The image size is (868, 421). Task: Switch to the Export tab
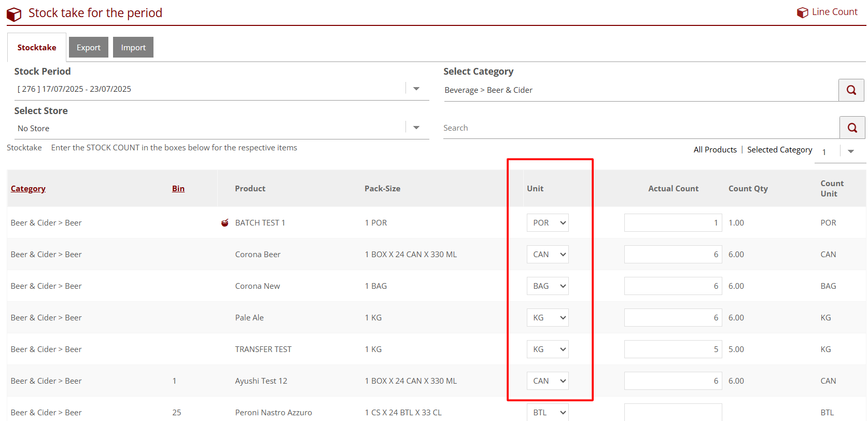(89, 48)
